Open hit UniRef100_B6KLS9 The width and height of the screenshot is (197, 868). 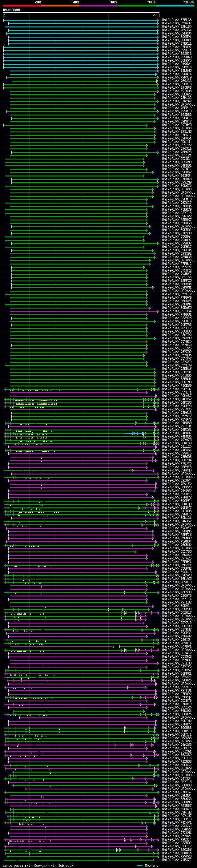point(176,443)
